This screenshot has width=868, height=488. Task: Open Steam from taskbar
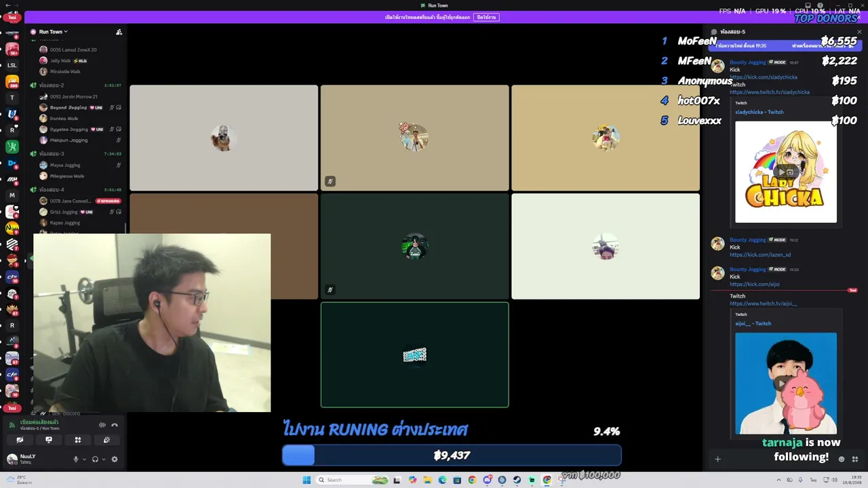[x=517, y=480]
